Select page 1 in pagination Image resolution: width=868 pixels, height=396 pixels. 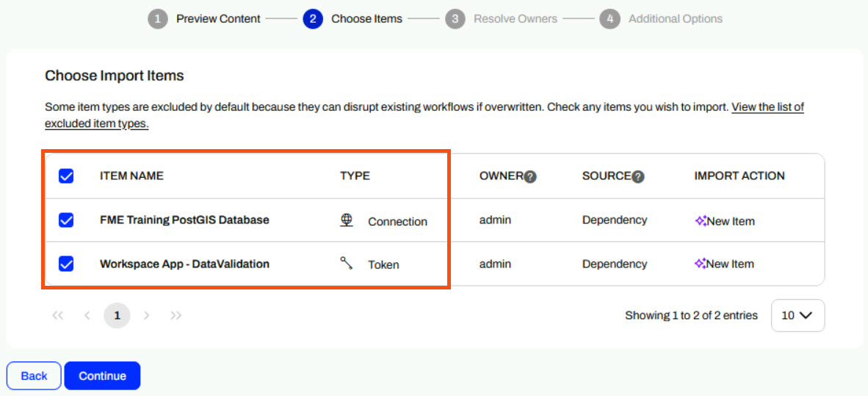tap(117, 315)
